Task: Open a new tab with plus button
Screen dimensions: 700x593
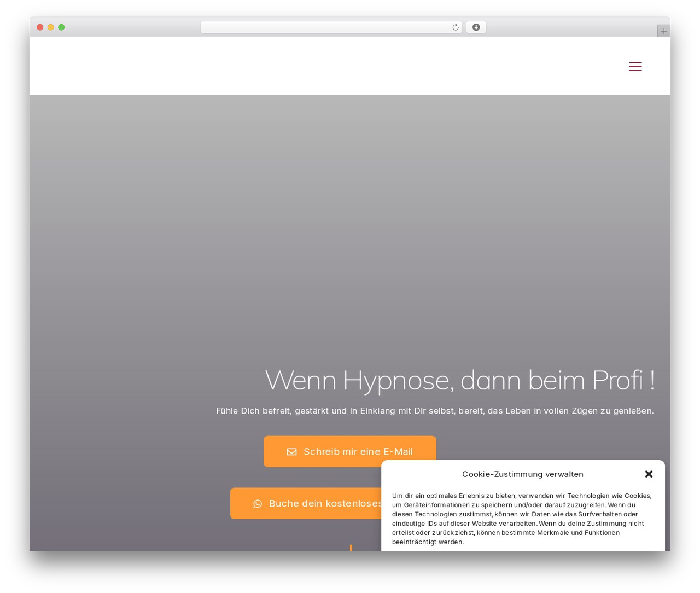Action: coord(663,31)
